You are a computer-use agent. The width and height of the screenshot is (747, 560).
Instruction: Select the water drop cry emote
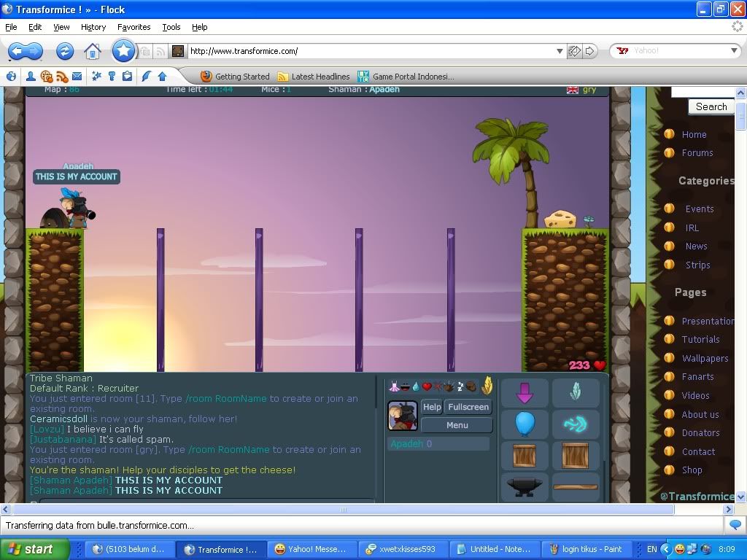pyautogui.click(x=416, y=386)
